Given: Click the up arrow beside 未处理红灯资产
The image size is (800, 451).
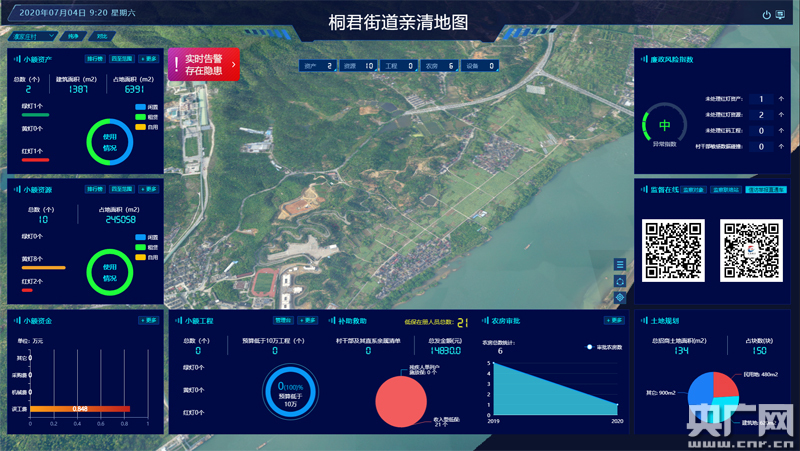Looking at the screenshot, I should (781, 99).
